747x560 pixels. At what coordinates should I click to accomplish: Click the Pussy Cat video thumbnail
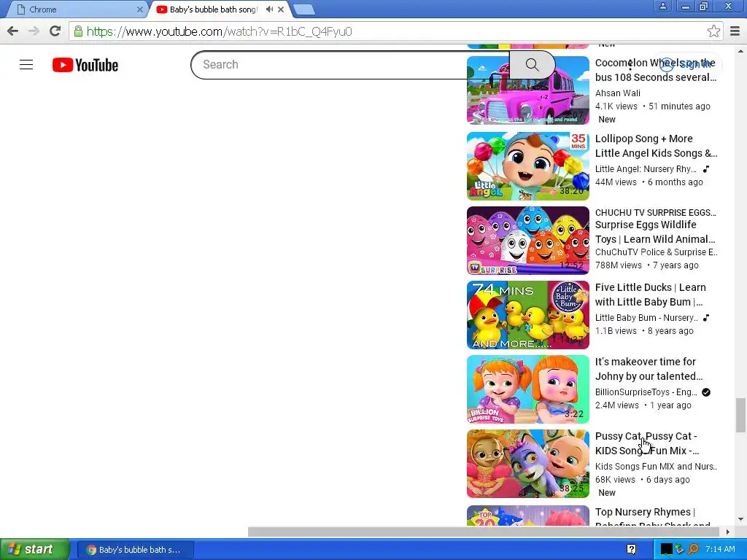pos(528,464)
